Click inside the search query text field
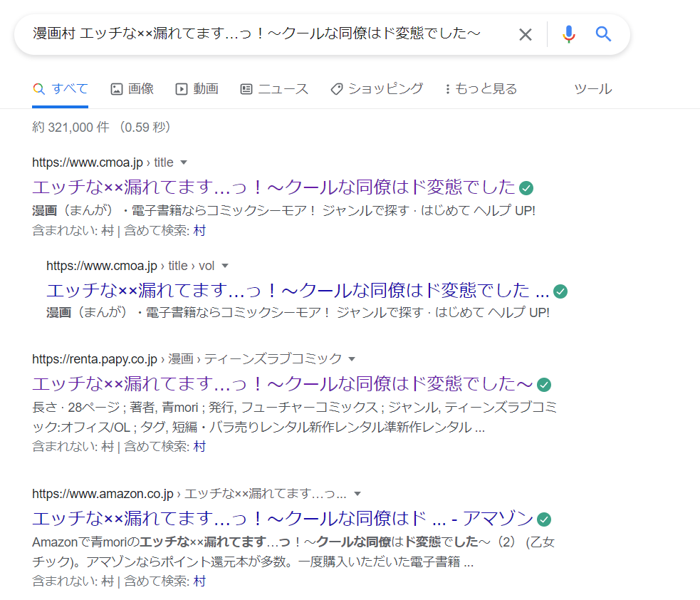The height and width of the screenshot is (600, 700). click(256, 34)
